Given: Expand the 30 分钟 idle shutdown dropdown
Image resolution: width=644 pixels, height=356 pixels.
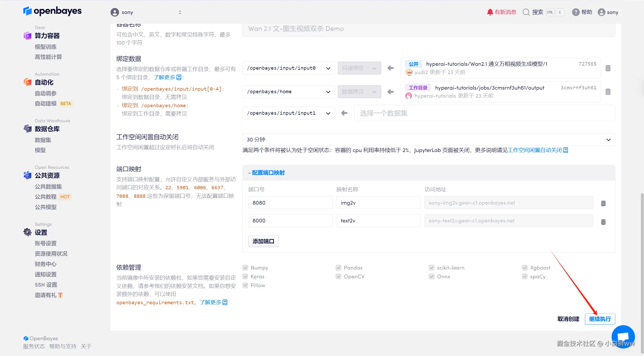Looking at the screenshot, I should pyautogui.click(x=428, y=140).
